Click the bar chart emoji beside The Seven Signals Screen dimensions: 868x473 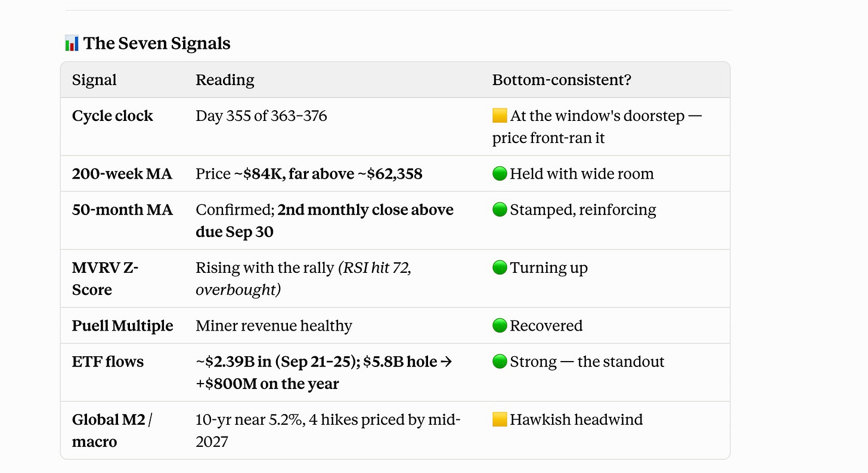[x=72, y=43]
